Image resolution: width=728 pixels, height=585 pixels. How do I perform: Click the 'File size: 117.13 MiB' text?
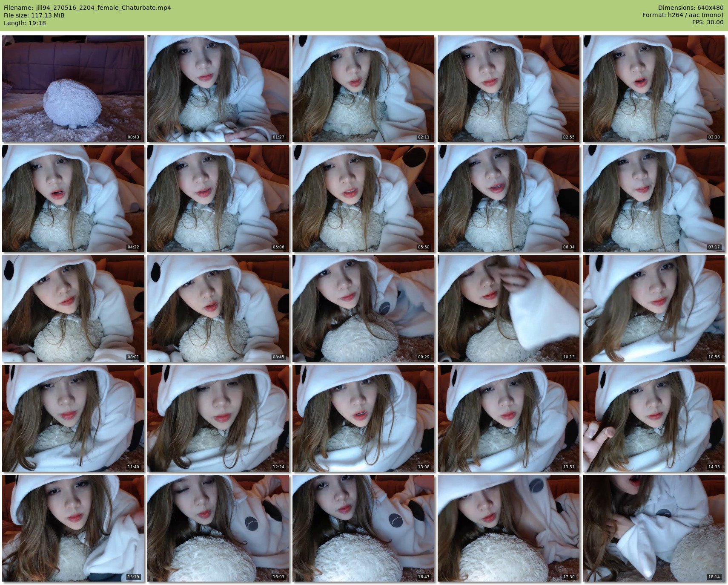(34, 15)
